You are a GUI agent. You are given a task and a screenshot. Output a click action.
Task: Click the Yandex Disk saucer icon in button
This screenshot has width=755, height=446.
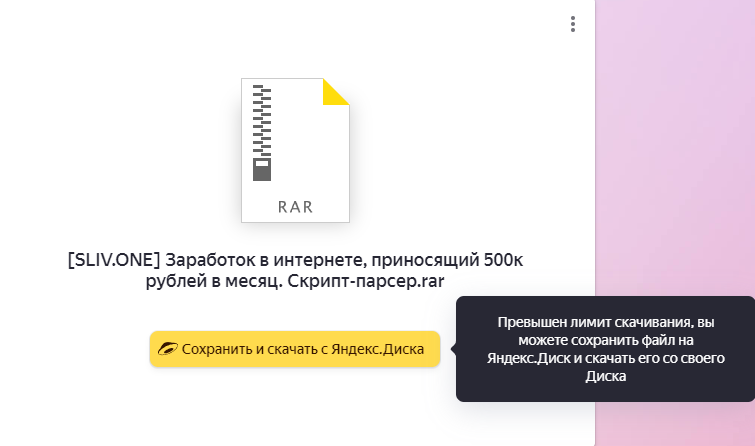(x=168, y=349)
